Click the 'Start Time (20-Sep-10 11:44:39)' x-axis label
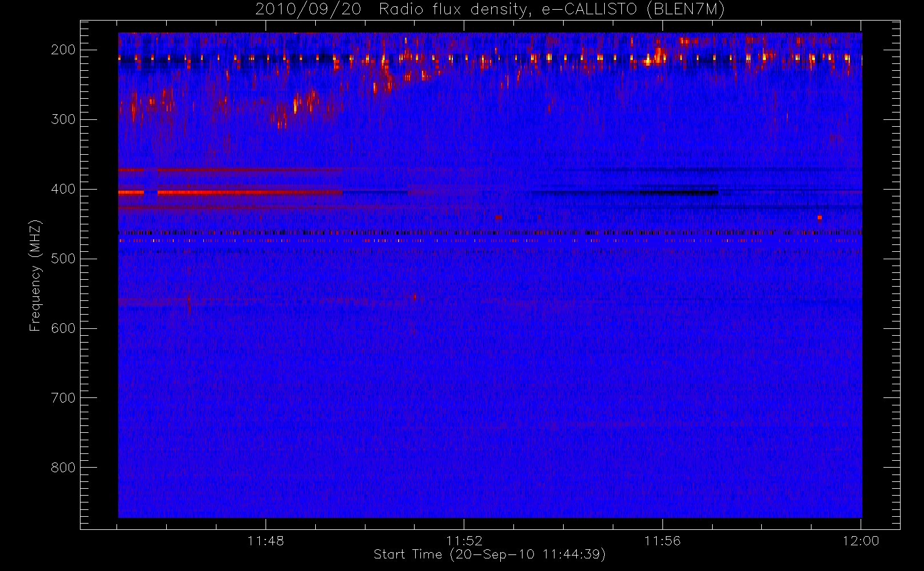 (x=489, y=554)
